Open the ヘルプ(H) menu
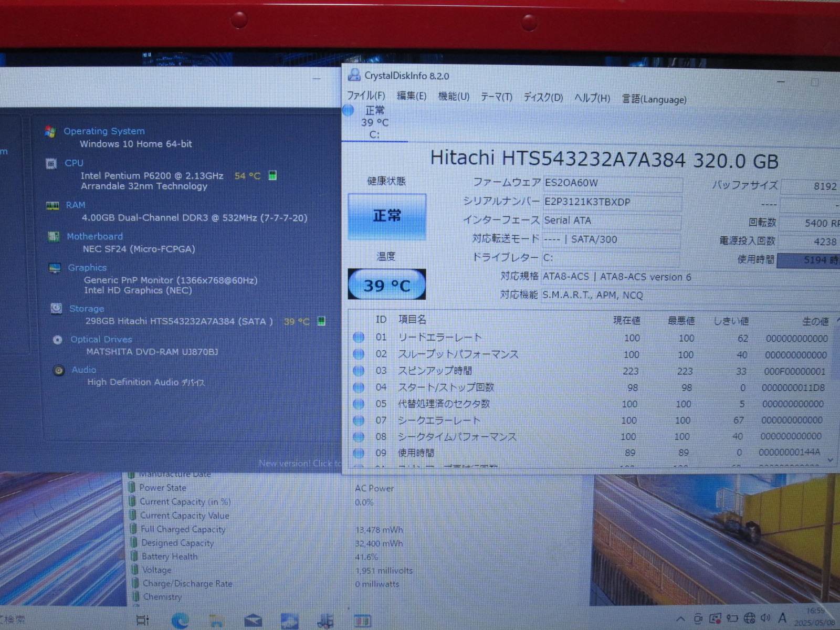 592,98
